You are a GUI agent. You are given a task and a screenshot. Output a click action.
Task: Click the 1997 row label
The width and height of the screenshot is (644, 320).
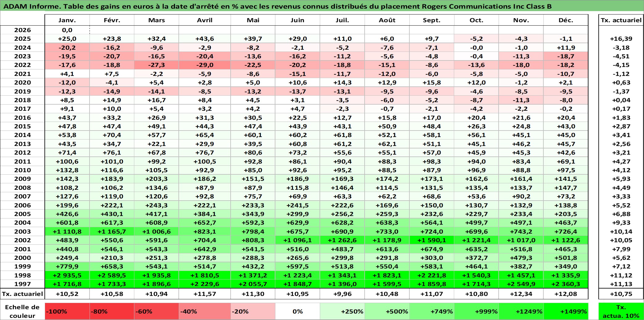[23, 284]
